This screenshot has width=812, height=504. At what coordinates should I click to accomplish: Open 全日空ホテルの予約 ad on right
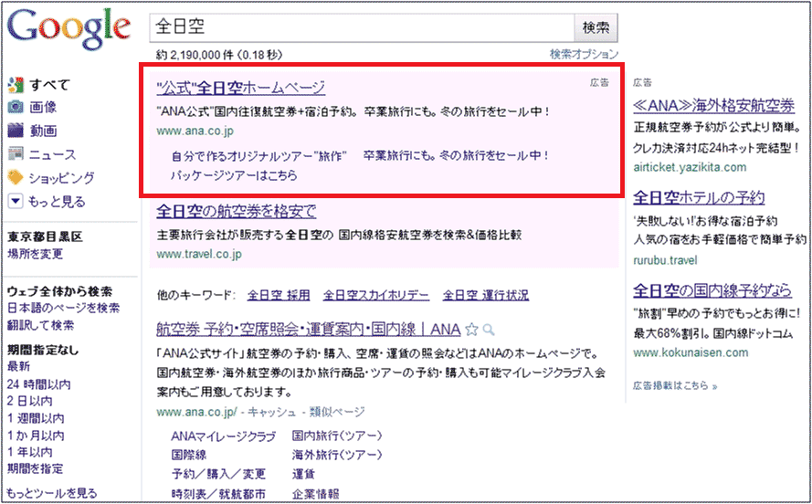coord(699,197)
